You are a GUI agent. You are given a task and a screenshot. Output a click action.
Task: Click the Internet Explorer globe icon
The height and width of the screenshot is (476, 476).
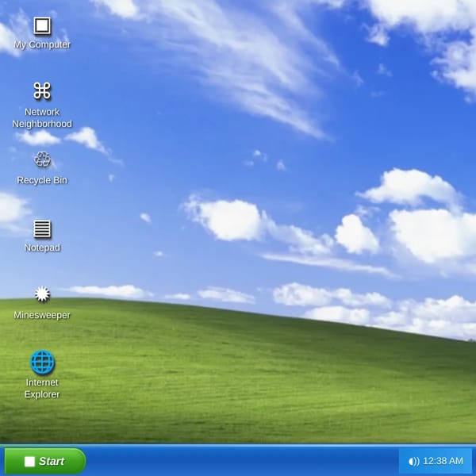42,362
